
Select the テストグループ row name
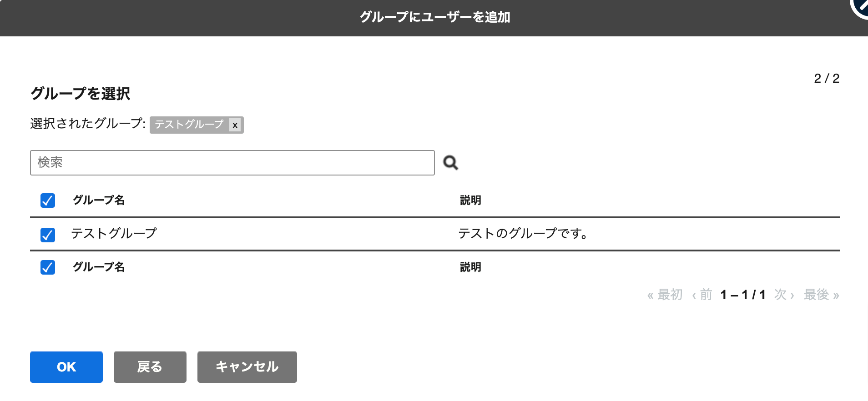click(114, 234)
